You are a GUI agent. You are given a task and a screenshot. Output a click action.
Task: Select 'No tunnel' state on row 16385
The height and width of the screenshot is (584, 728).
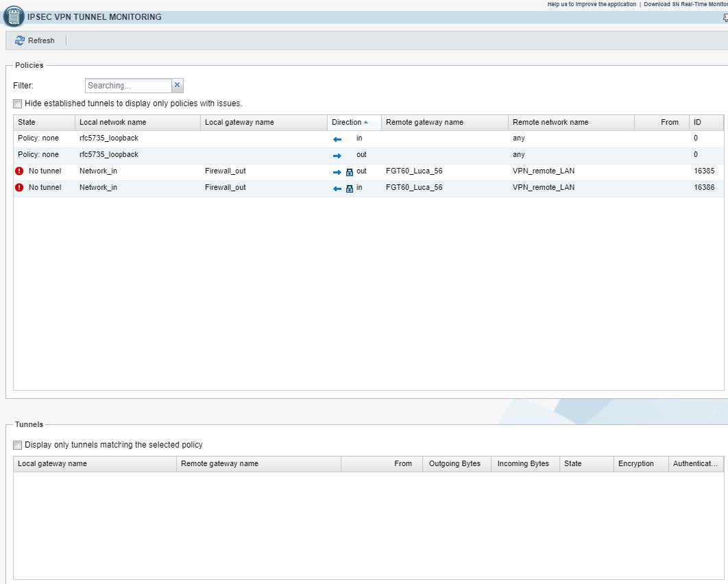pyautogui.click(x=45, y=171)
